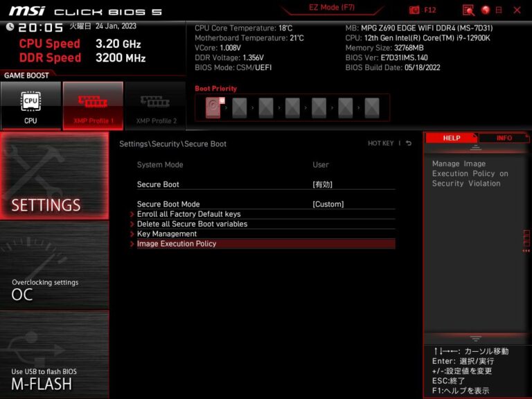Expand Delete all Secure Boot variables
Viewport: 532px width, 399px height.
[x=192, y=224]
